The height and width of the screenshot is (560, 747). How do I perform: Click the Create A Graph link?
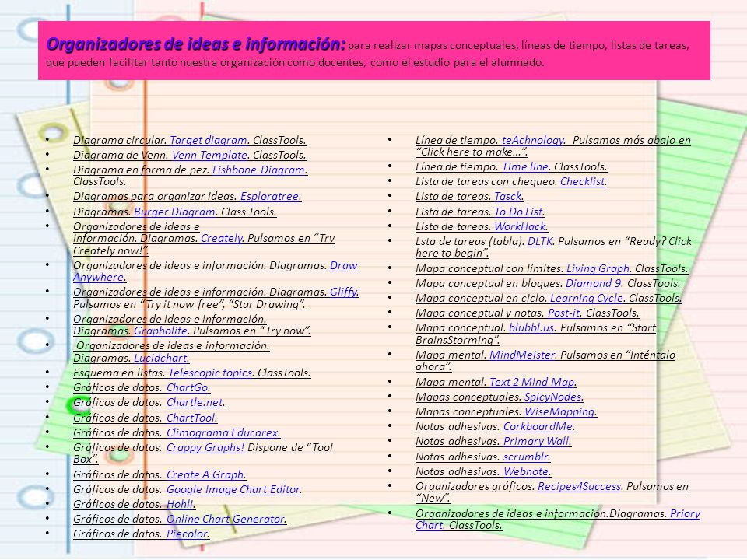(205, 474)
